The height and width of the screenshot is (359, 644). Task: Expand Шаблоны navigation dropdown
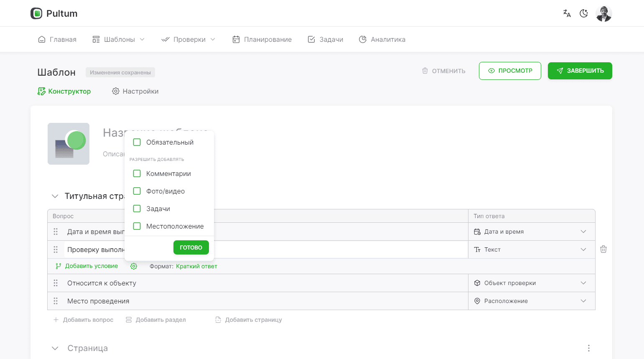click(x=119, y=39)
